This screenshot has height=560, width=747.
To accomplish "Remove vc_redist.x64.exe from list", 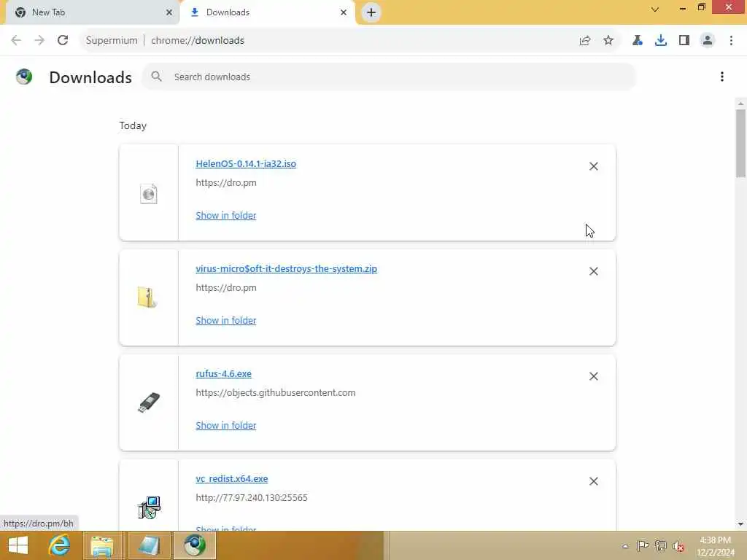I will coord(594,481).
